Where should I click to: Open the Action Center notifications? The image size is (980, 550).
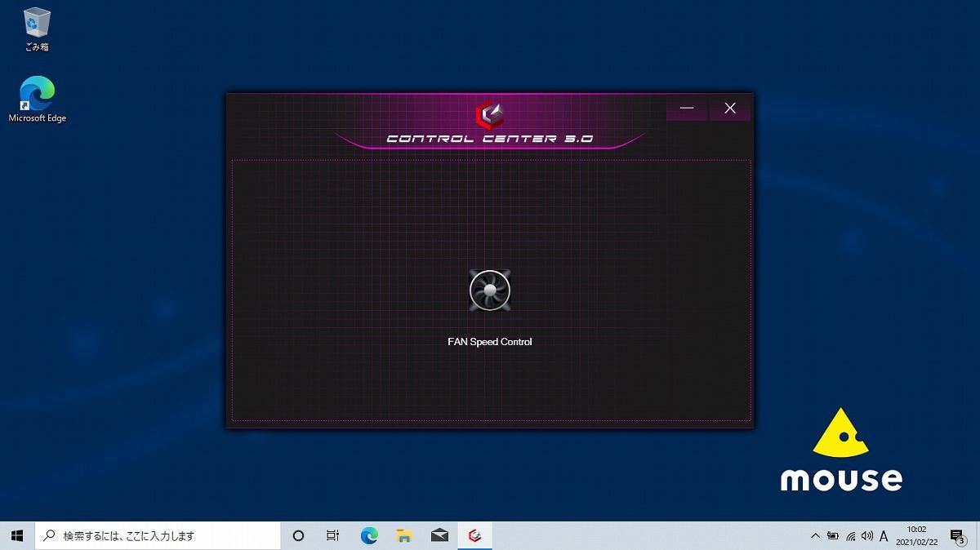tap(957, 536)
